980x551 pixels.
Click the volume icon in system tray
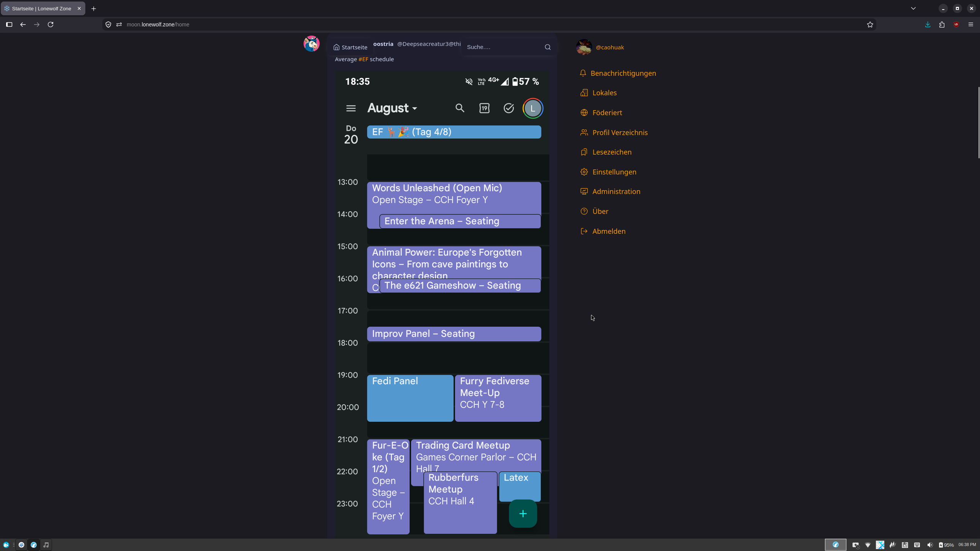click(930, 545)
